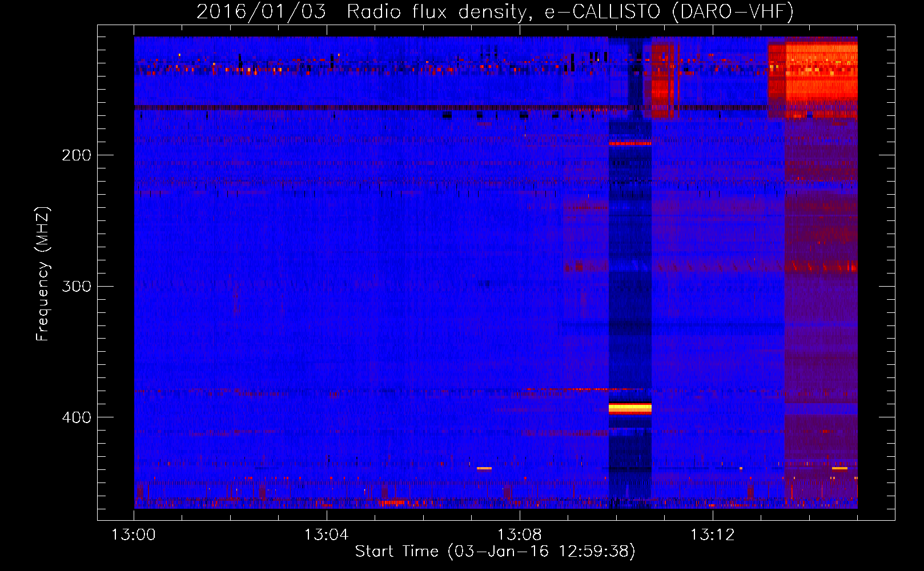Click the plot title '2016/01/03 Radio flux density'
The width and height of the screenshot is (924, 571).
[360, 11]
